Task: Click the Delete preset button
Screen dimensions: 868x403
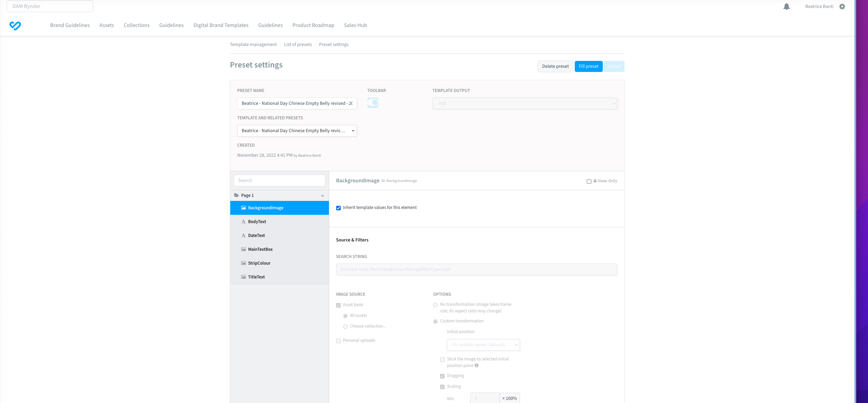Action: tap(555, 66)
